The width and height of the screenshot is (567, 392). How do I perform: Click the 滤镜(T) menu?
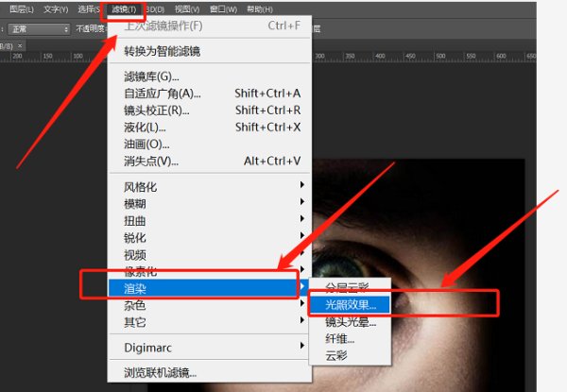[124, 9]
